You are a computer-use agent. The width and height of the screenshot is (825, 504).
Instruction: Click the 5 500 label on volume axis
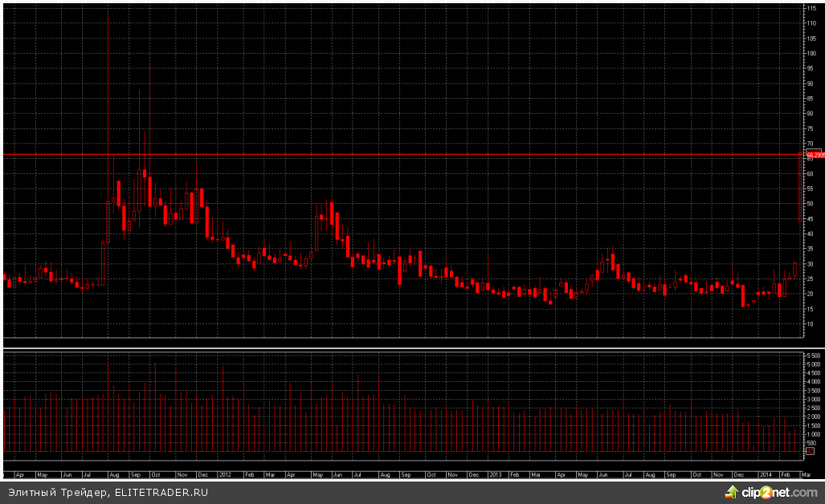click(812, 356)
